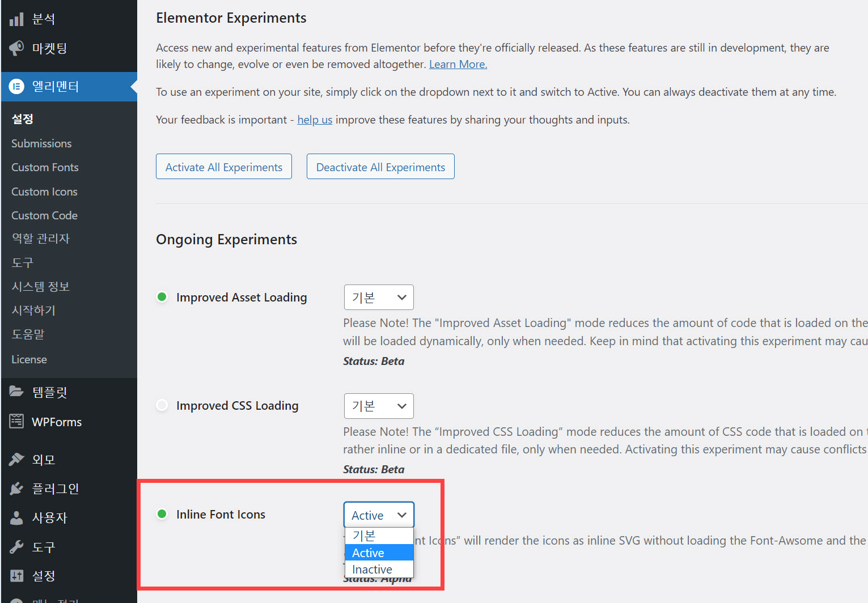This screenshot has width=868, height=603.
Task: Open Custom Fonts submenu item
Action: (x=45, y=167)
